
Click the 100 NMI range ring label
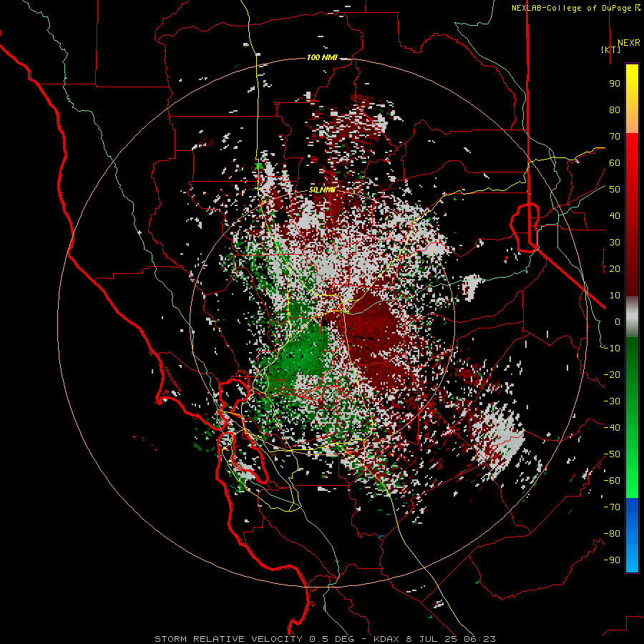point(322,57)
